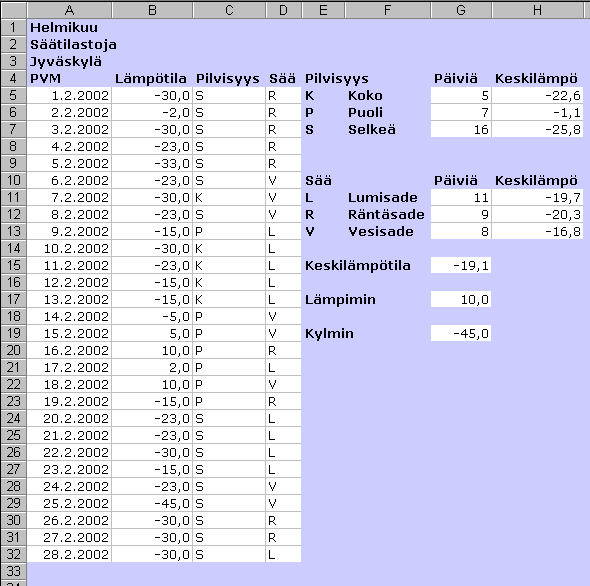Image resolution: width=590 pixels, height=586 pixels.
Task: Select the Lämpötila column heading cell
Action: [x=152, y=79]
